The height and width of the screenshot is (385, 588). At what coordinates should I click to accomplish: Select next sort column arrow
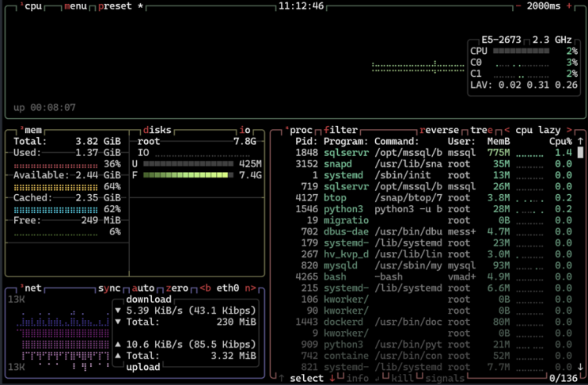click(x=569, y=130)
